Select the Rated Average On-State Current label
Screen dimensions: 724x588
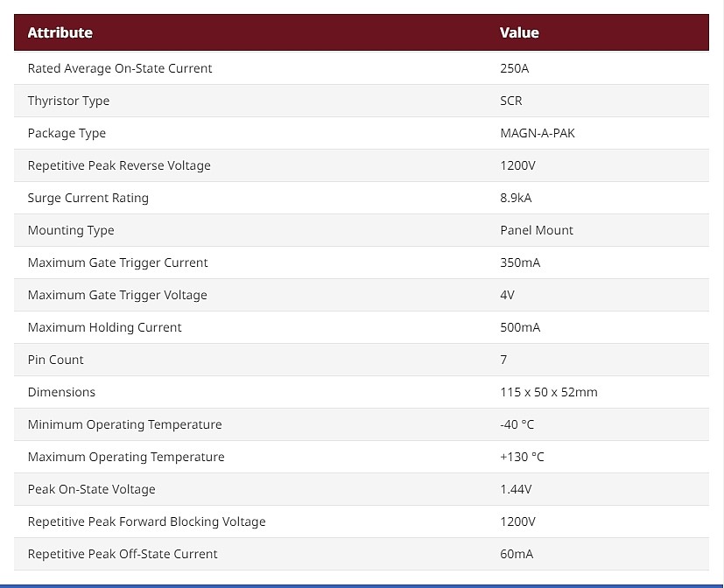click(120, 68)
